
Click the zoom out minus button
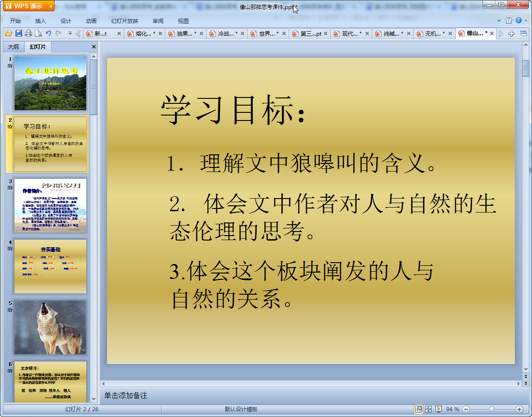466,409
